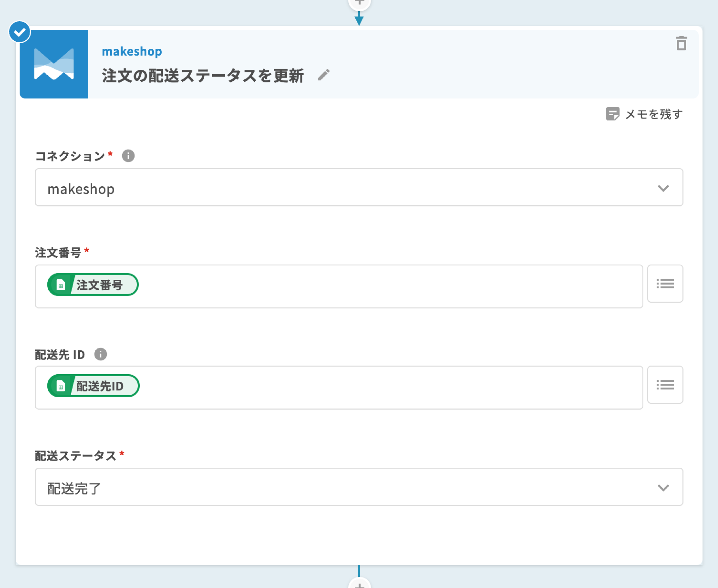Screen dimensions: 718x588
Task: Open list picker for 配送先 ID field
Action: (x=665, y=385)
